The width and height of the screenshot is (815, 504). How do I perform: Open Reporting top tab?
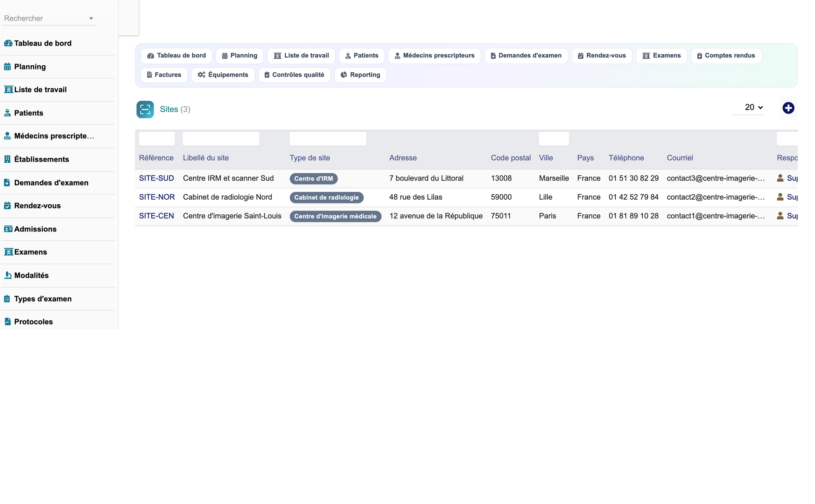click(x=360, y=75)
